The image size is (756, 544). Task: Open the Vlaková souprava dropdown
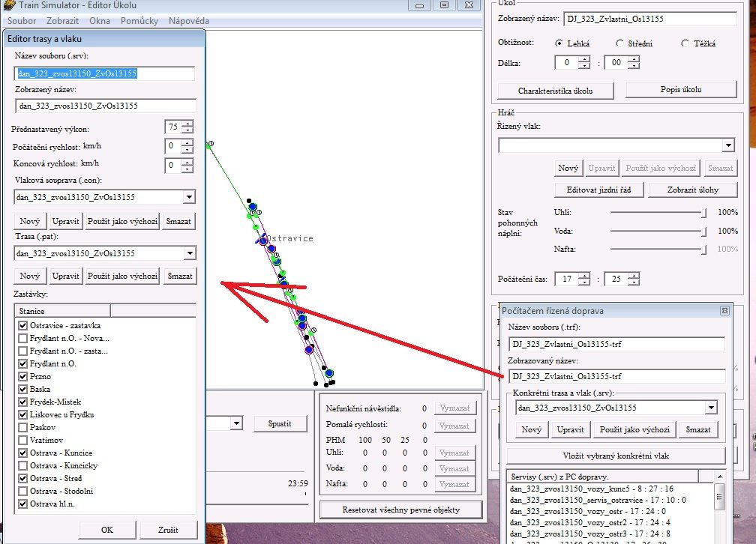pos(188,197)
